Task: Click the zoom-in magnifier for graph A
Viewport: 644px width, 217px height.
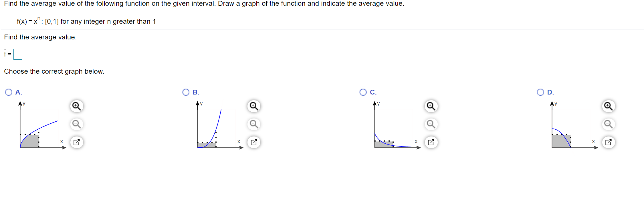Action: 76,106
